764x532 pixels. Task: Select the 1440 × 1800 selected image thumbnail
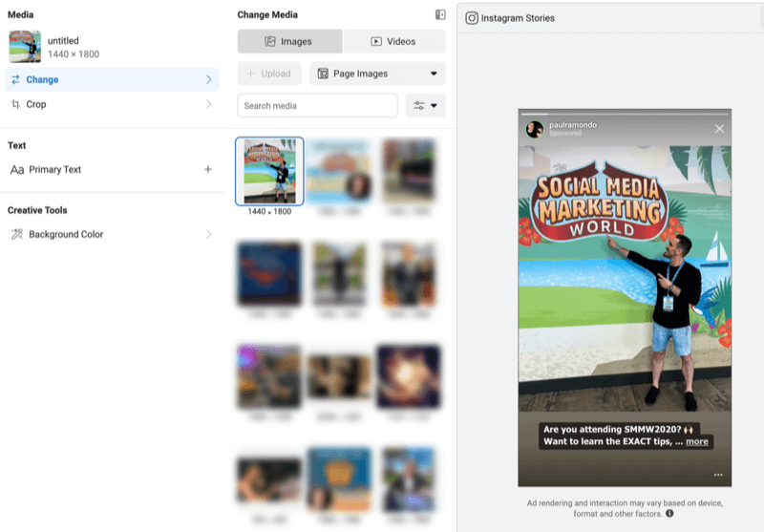pos(269,171)
